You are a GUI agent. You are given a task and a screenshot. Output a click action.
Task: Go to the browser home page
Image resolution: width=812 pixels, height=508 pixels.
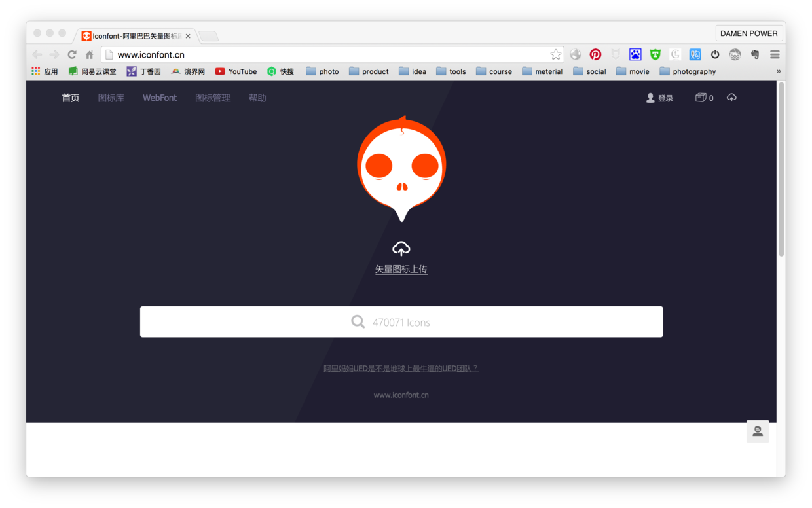point(89,54)
